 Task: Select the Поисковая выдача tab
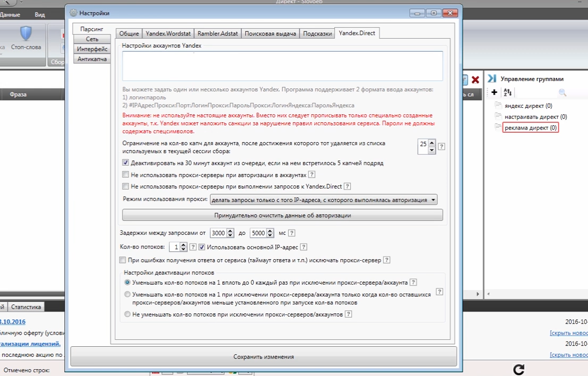pos(270,33)
